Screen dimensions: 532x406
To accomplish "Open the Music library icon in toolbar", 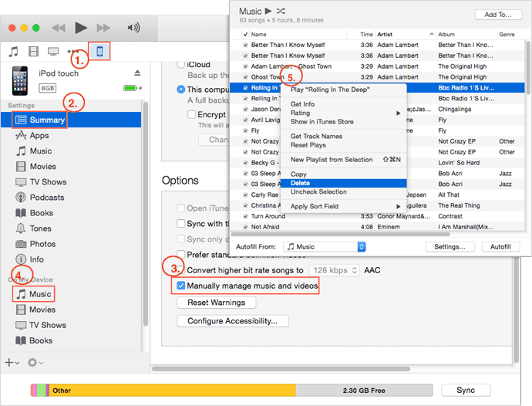I will click(x=13, y=52).
